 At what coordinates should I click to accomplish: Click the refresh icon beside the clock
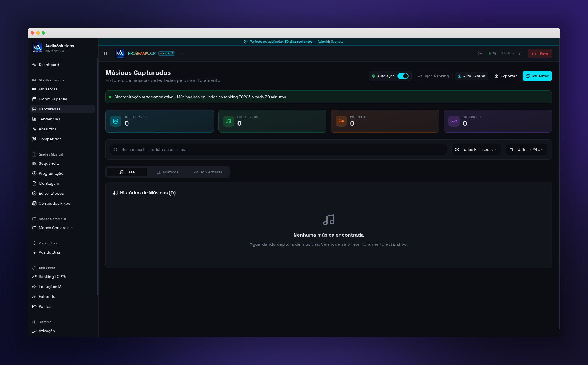pyautogui.click(x=521, y=54)
